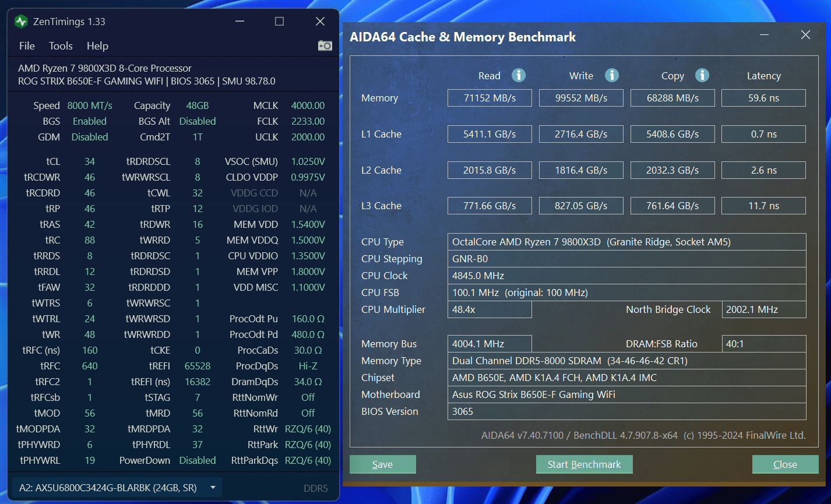Click the tREFI value 65528

[198, 366]
